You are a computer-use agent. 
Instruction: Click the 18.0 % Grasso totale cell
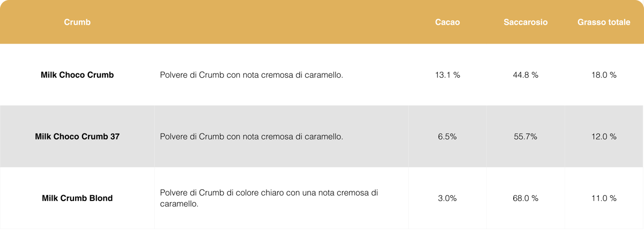click(604, 75)
